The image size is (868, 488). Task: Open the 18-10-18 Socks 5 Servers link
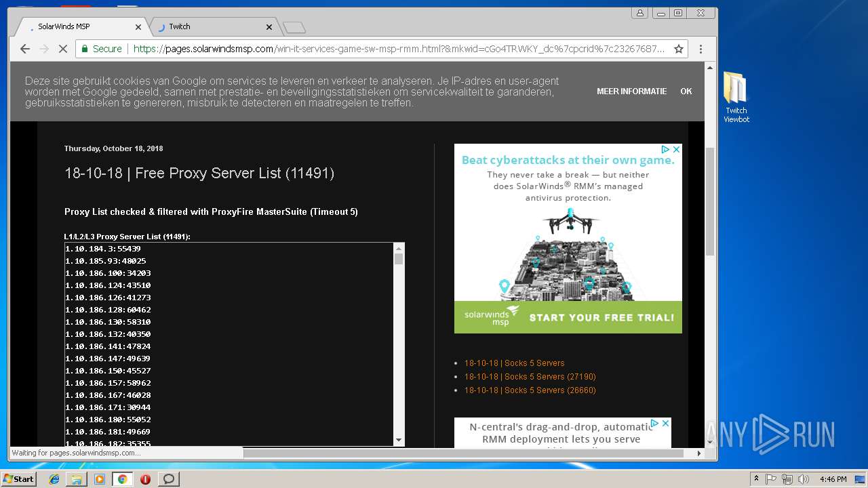[x=514, y=363]
